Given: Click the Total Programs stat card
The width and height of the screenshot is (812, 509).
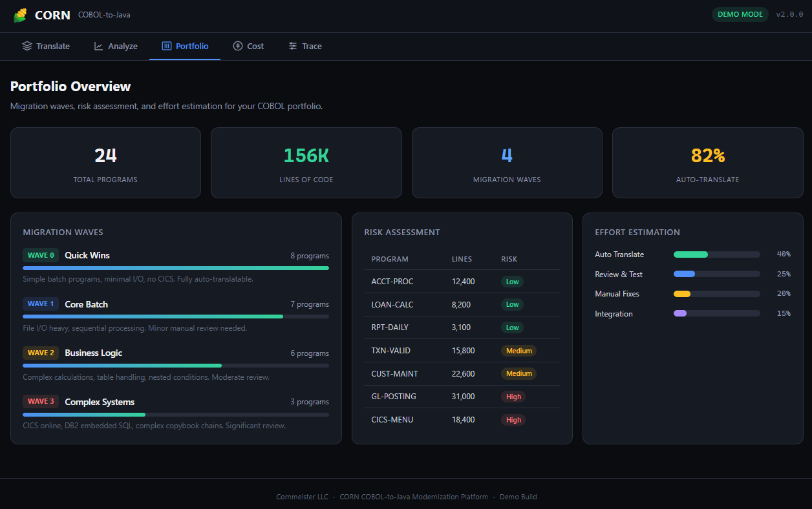Looking at the screenshot, I should point(105,163).
